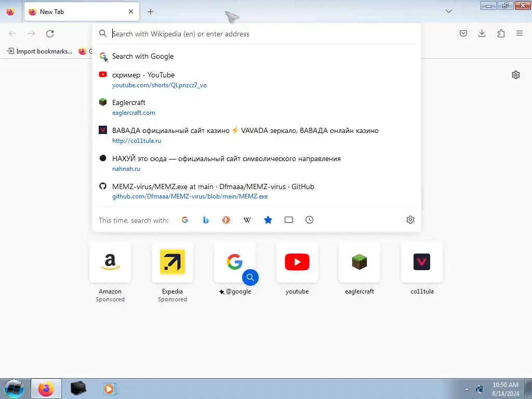The image size is (532, 399).
Task: Choose Search with Google suggestion
Action: click(257, 56)
